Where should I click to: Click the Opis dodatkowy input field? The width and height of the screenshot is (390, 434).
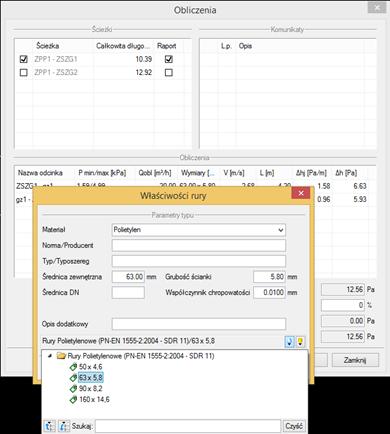click(x=199, y=324)
